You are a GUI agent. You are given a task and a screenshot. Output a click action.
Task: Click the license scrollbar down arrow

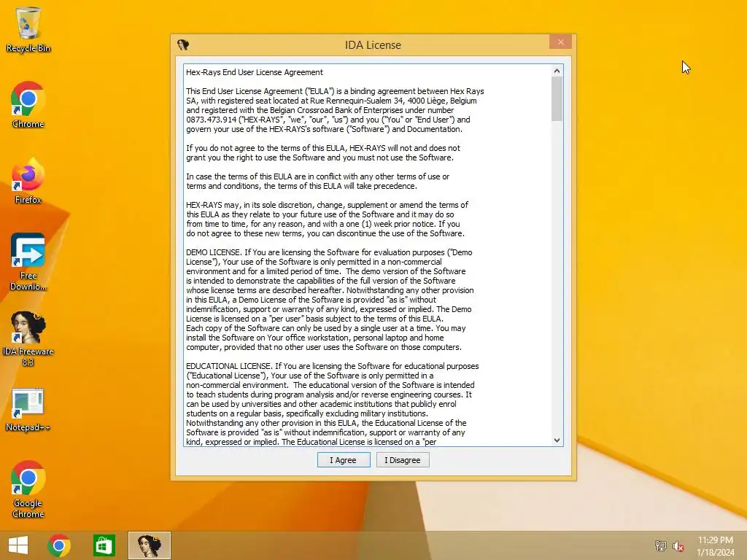click(x=557, y=440)
